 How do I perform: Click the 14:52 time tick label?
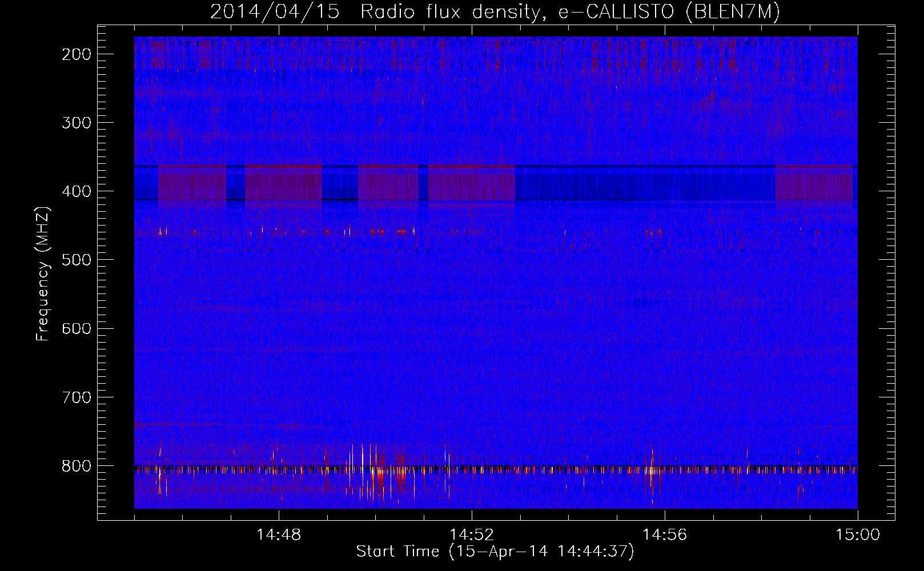point(472,535)
